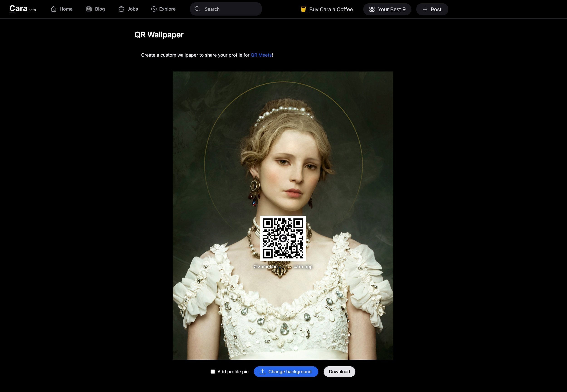Click the upload icon on Change background
The width and height of the screenshot is (567, 392).
click(x=262, y=372)
